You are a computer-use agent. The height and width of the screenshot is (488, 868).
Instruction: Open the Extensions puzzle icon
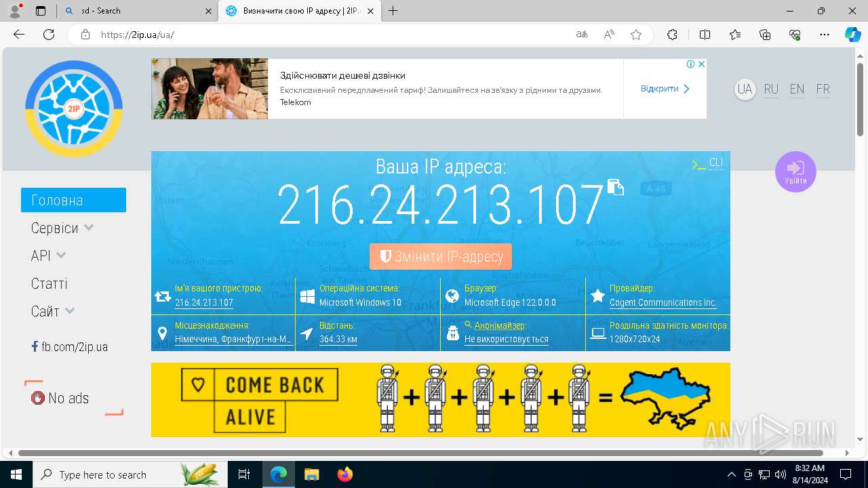click(672, 35)
